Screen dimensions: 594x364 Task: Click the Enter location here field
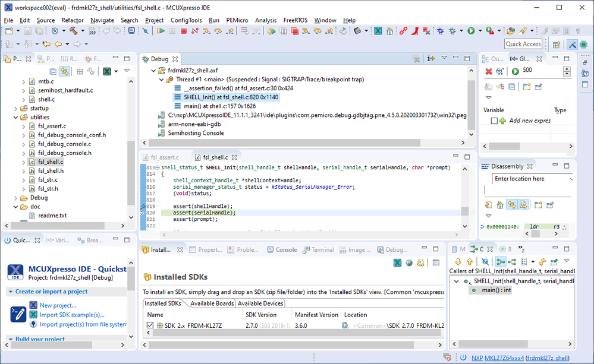click(x=531, y=179)
